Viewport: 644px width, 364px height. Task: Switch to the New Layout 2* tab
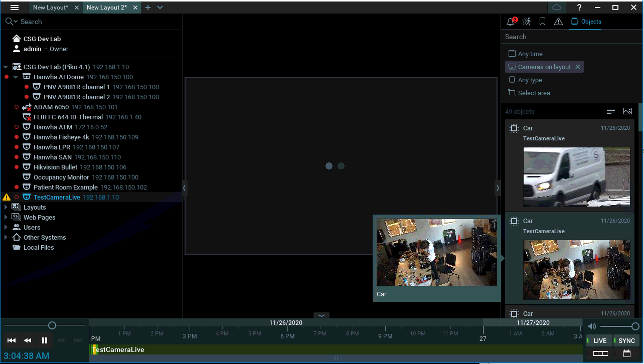[x=107, y=8]
